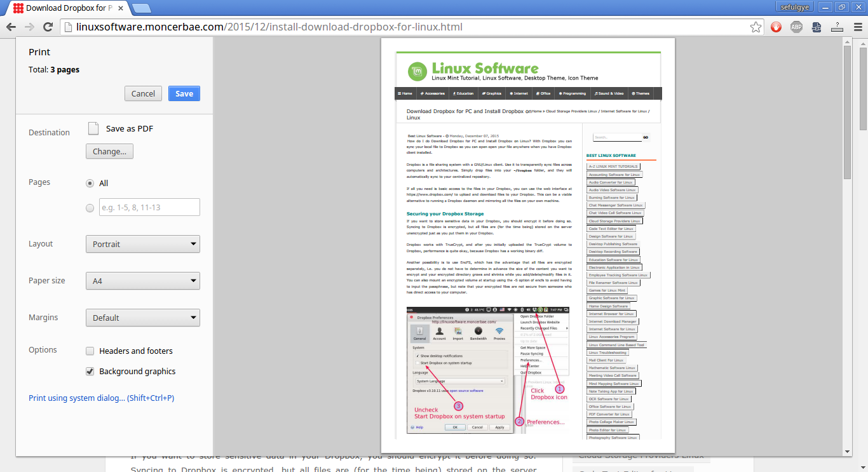The image size is (868, 472).
Task: Enable Headers and footers
Action: click(90, 351)
